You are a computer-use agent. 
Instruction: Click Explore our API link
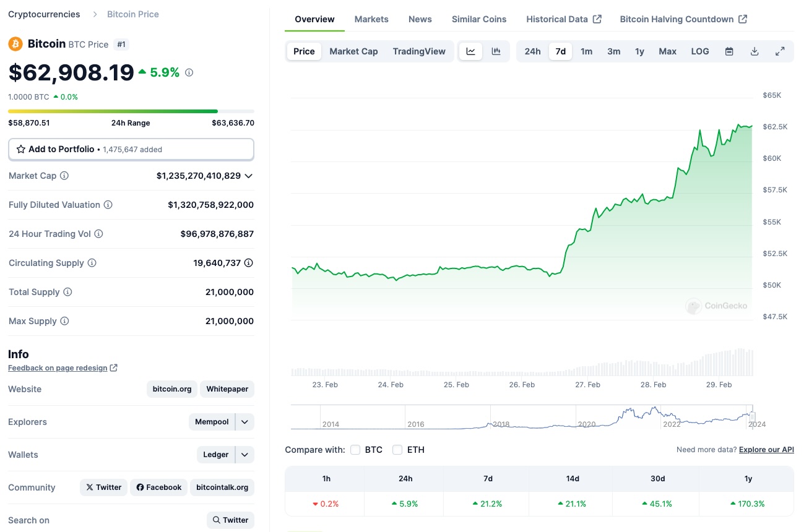pyautogui.click(x=766, y=450)
